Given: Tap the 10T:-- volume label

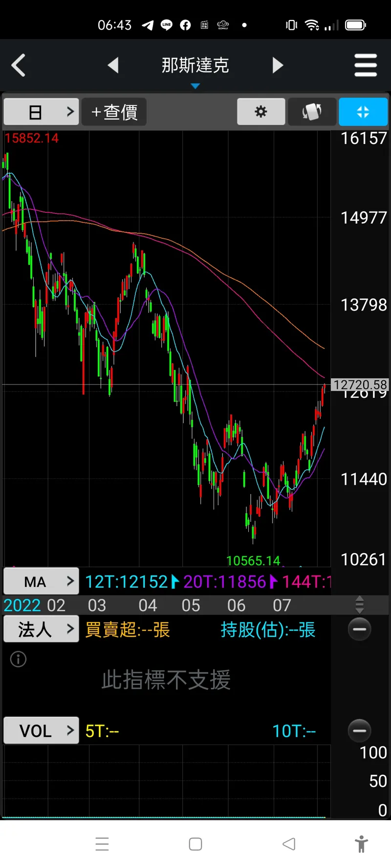Looking at the screenshot, I should 294,731.
